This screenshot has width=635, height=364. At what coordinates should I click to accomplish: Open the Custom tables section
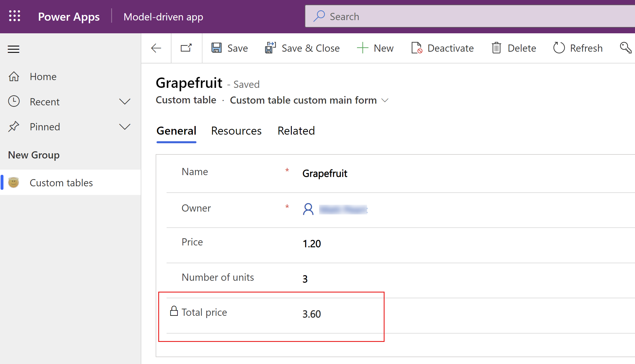click(x=61, y=182)
